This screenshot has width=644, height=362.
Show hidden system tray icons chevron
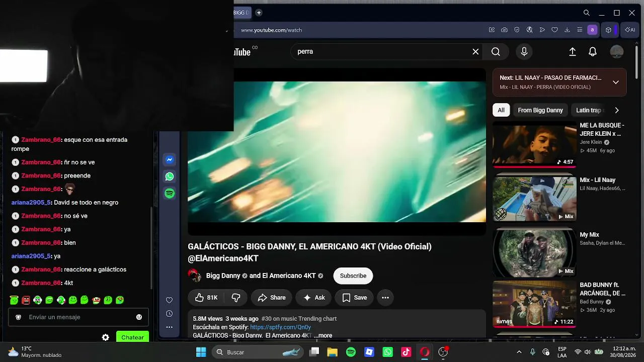pos(519,352)
